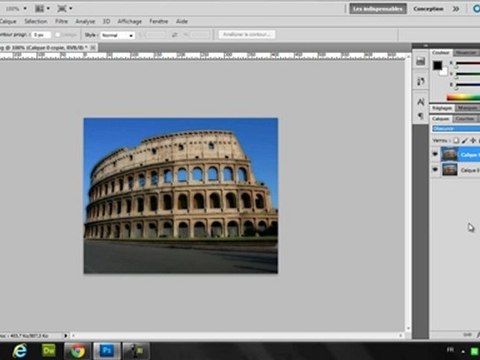This screenshot has width=480, height=360.
Task: Open the Aide menu
Action: [182, 21]
